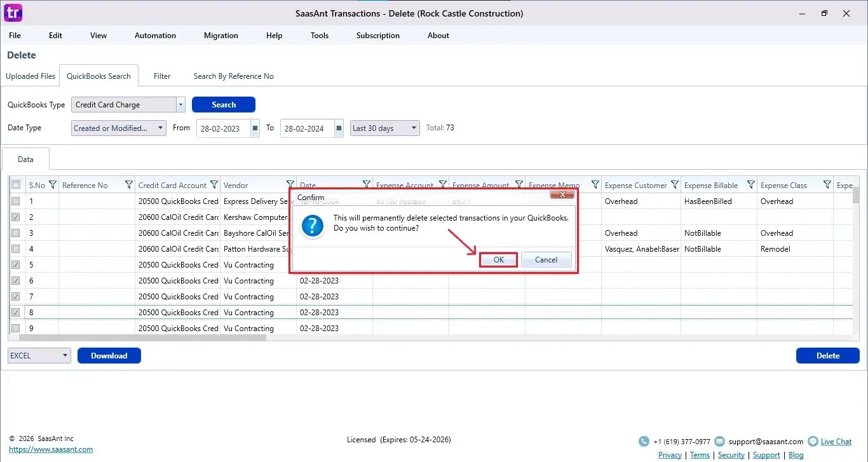Click the 'HasBeenBilled' cell
This screenshot has width=868, height=462.
pyautogui.click(x=719, y=201)
